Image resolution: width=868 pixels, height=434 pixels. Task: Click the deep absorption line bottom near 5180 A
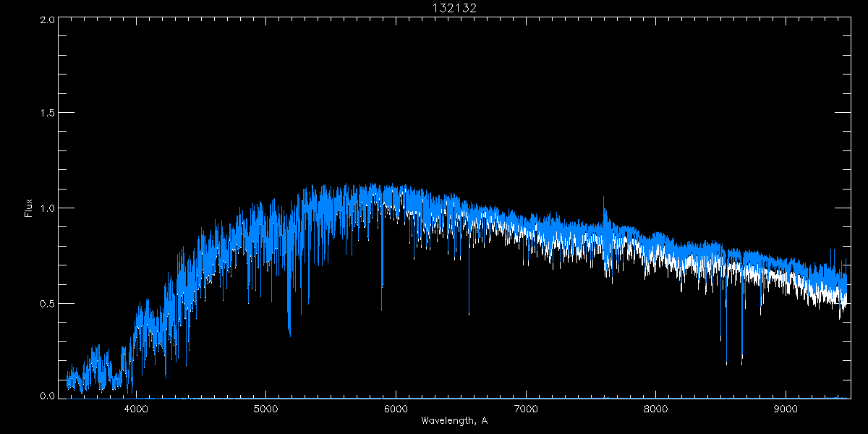click(x=289, y=335)
